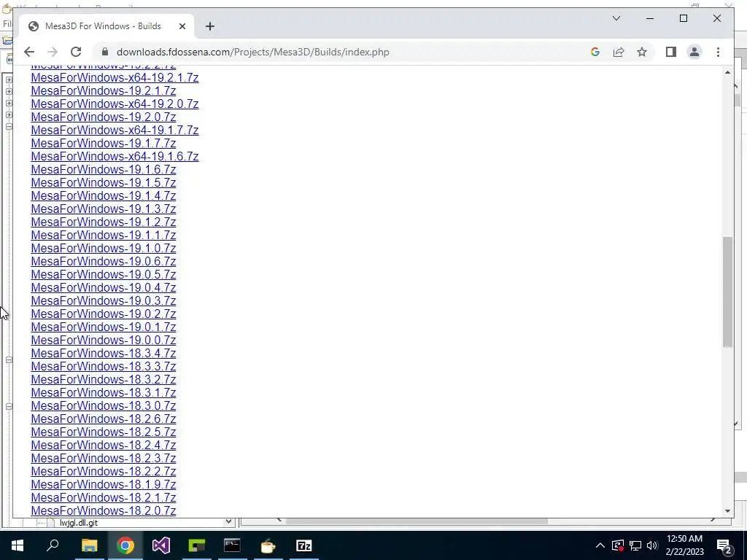Open the MesaForWindows-19.1.5.7z link

click(x=104, y=182)
